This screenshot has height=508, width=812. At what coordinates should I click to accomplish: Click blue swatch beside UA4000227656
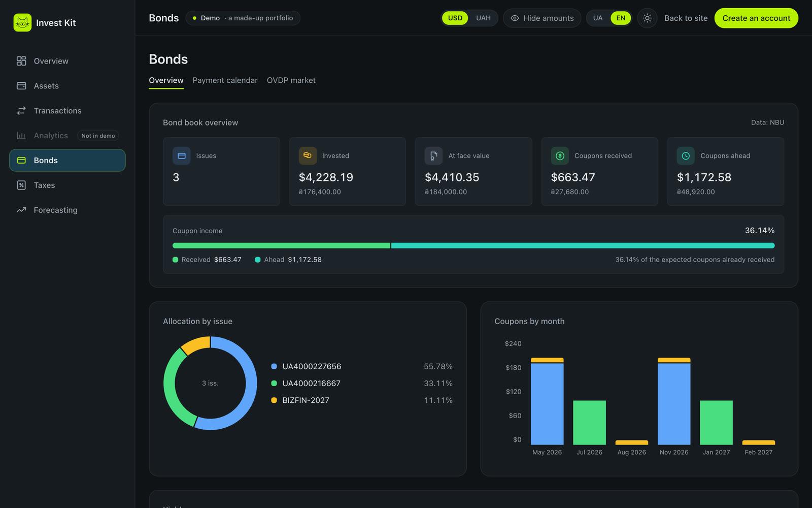click(274, 366)
